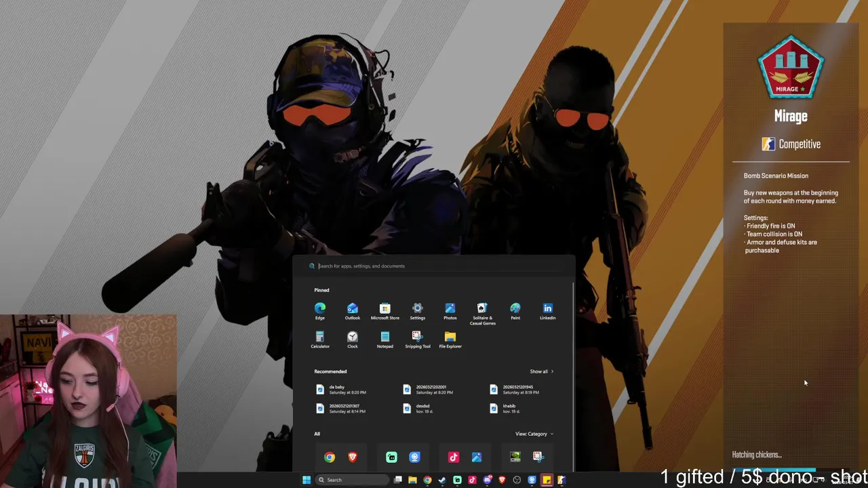Open Photos icon in All section
Screen dimensions: 868x488
click(477, 457)
